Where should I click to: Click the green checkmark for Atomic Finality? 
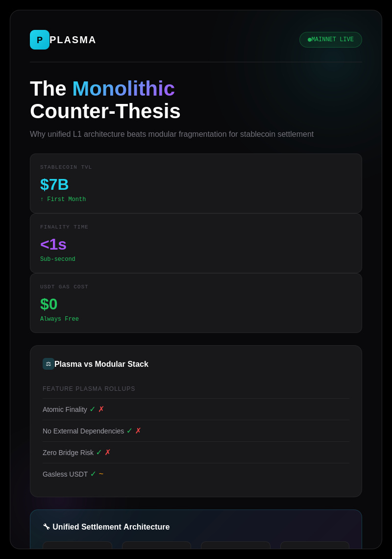tap(93, 409)
